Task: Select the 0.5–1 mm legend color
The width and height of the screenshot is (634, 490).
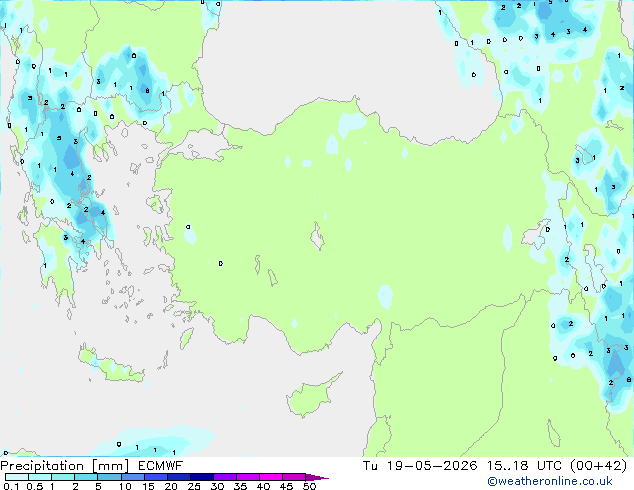Action: click(x=40, y=477)
